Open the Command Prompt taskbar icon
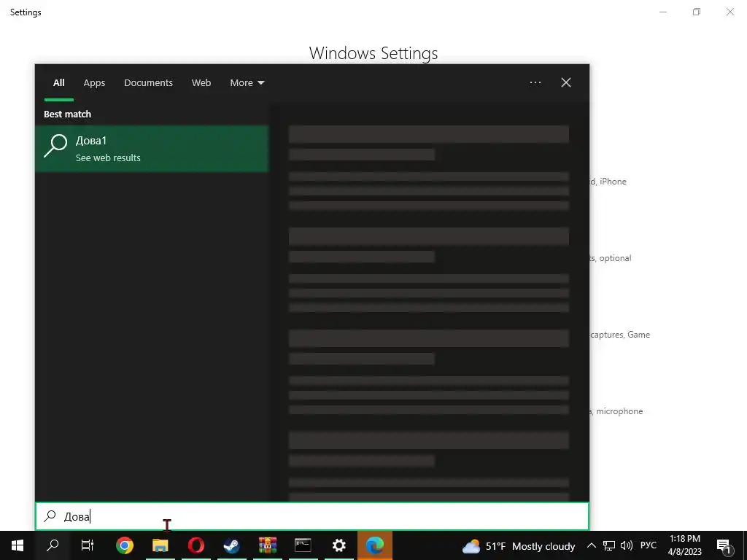This screenshot has width=747, height=560. pyautogui.click(x=303, y=545)
